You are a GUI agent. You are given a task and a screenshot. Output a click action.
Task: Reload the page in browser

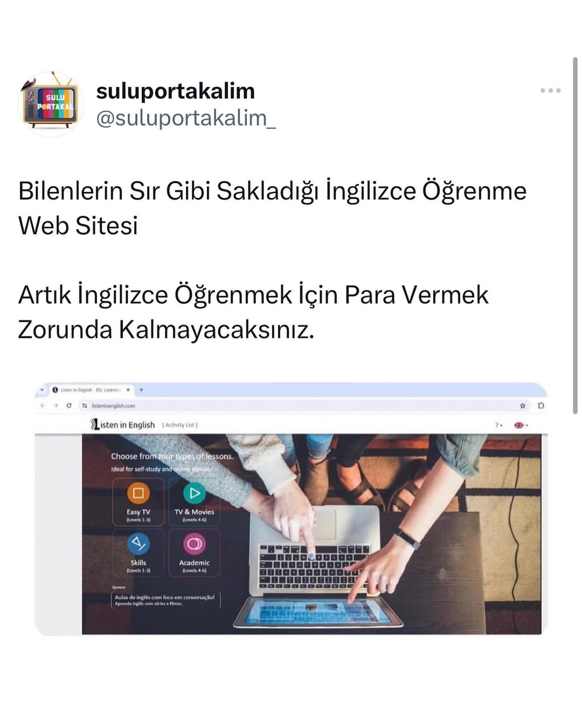tap(69, 406)
